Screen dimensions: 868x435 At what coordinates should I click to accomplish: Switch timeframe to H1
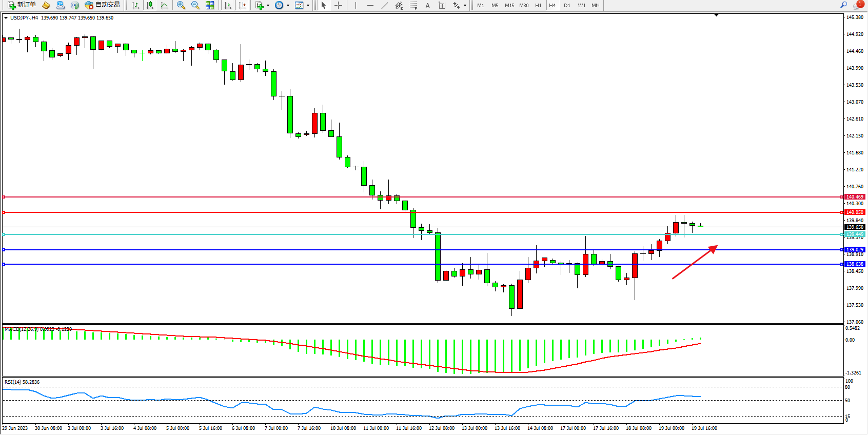(x=538, y=5)
